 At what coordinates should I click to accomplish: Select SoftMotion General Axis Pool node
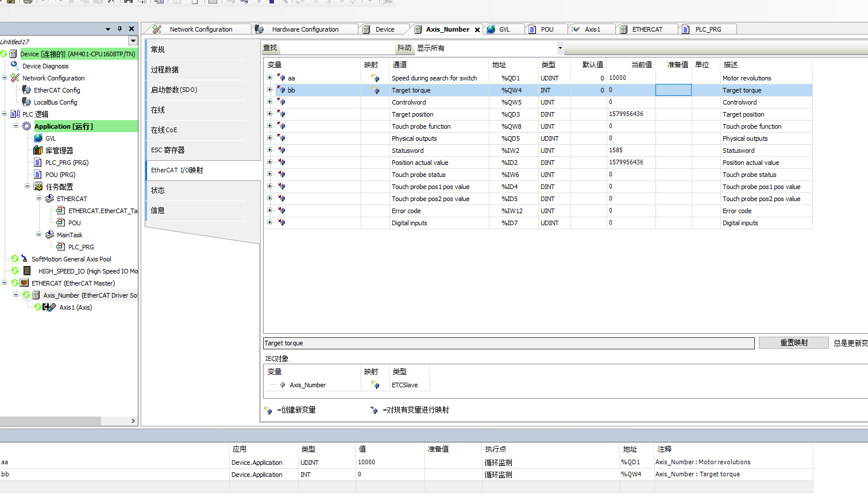pyautogui.click(x=71, y=259)
